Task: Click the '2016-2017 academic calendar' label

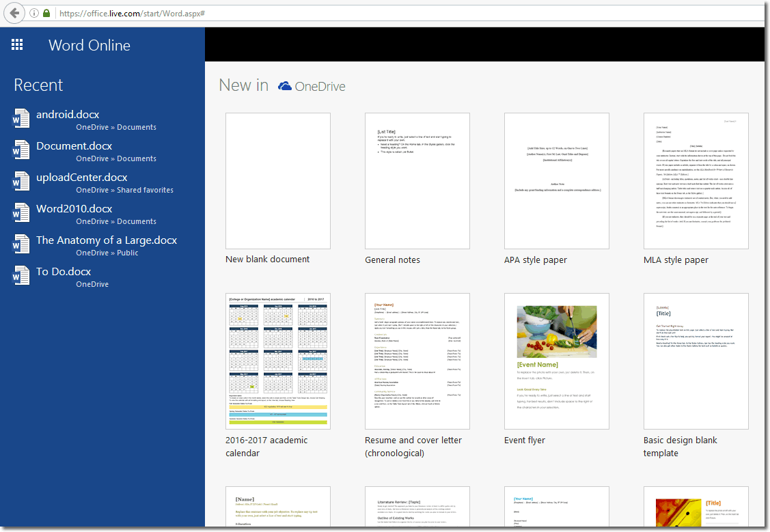Action: pos(266,447)
